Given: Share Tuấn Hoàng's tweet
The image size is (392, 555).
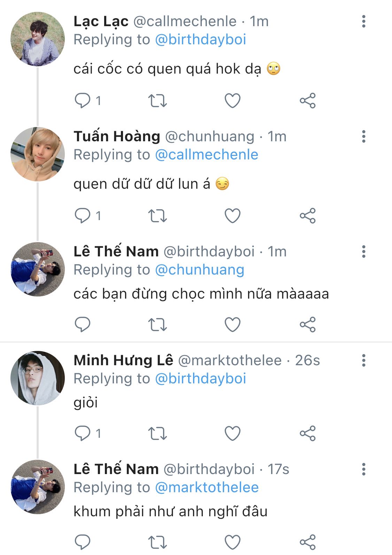Looking at the screenshot, I should pyautogui.click(x=307, y=216).
